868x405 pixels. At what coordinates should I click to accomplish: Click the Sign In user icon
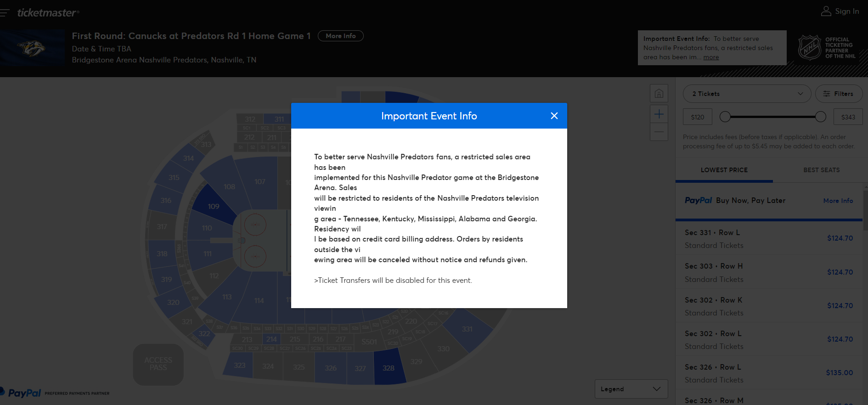(826, 11)
